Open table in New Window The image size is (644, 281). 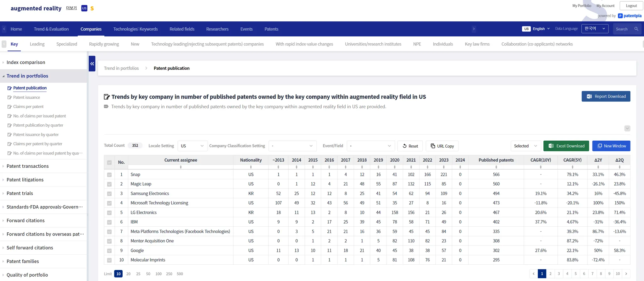coord(611,146)
